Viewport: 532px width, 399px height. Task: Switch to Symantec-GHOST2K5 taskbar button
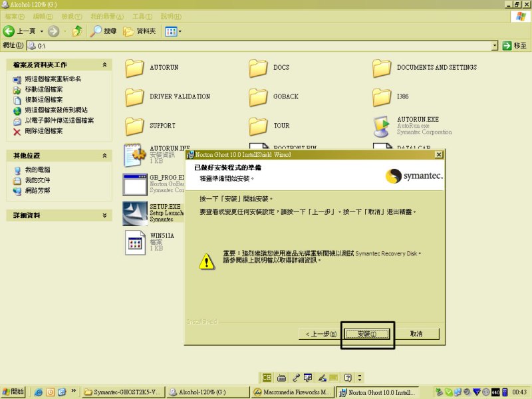coord(124,392)
